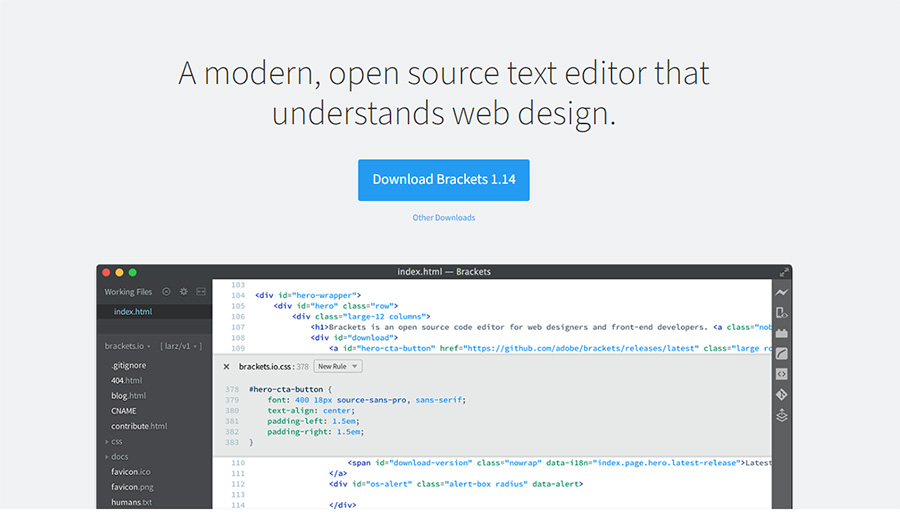Click line number 107 in the gutter
Viewport: 900px width, 527px height.
tap(238, 327)
